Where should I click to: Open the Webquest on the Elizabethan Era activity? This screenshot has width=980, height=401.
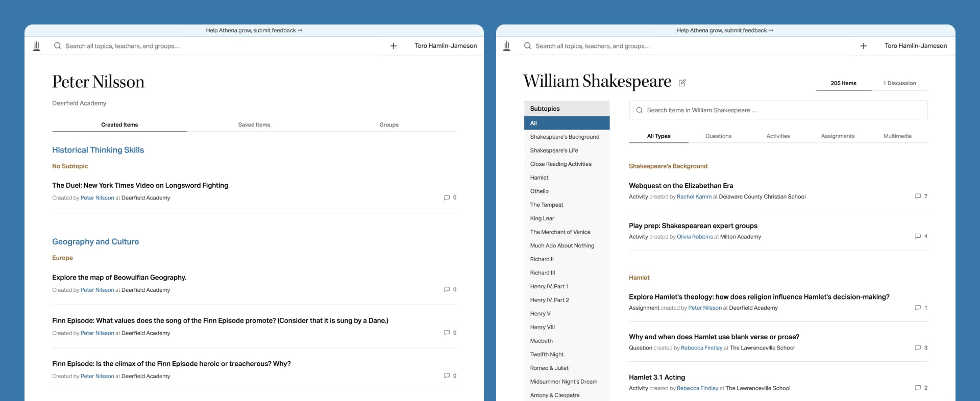[x=681, y=186]
